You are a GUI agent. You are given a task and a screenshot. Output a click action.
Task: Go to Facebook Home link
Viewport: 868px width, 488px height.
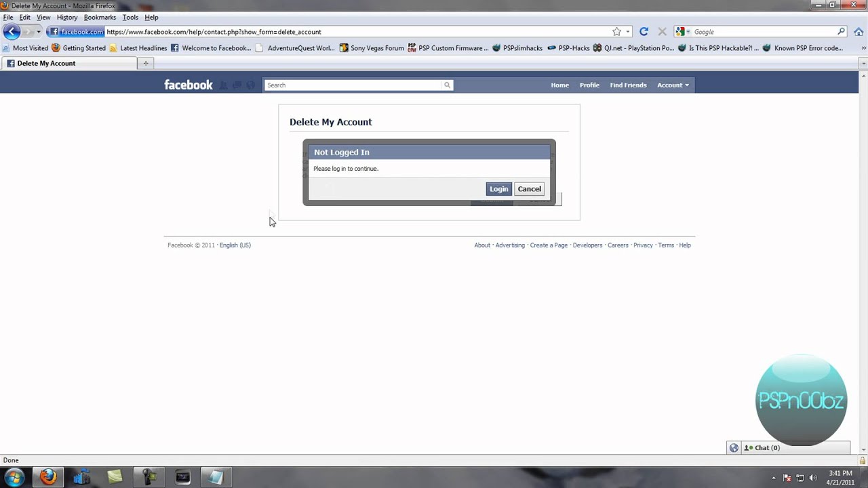pos(559,85)
